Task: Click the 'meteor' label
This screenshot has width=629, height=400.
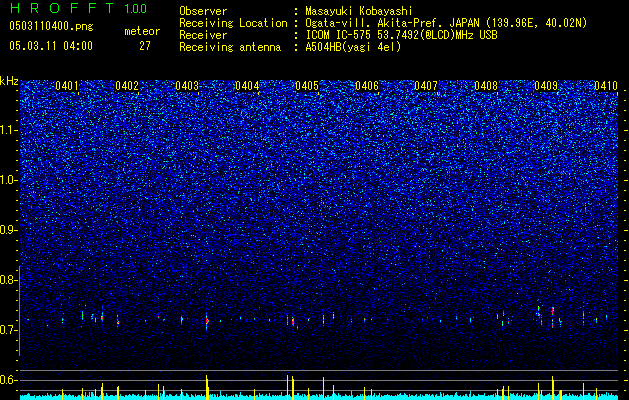Action: point(142,31)
